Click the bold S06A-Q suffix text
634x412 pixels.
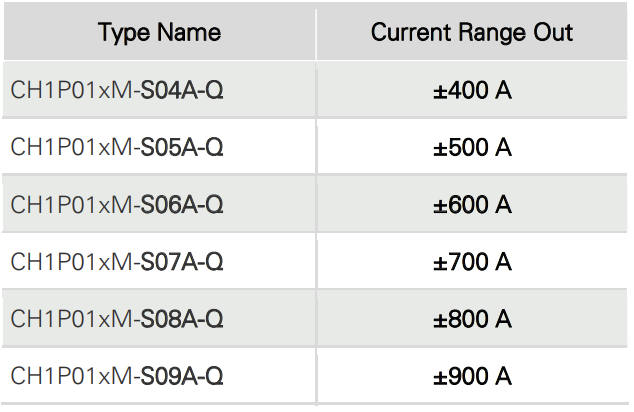pos(182,204)
